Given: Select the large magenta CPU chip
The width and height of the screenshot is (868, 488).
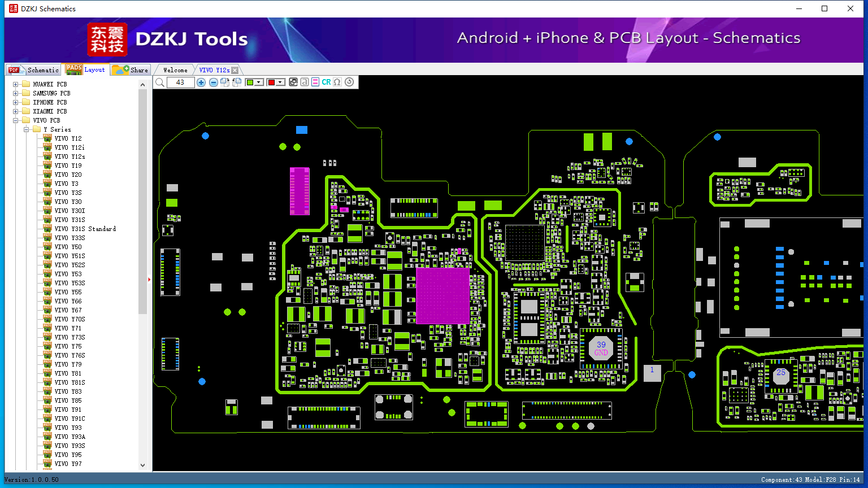Looking at the screenshot, I should tap(442, 295).
